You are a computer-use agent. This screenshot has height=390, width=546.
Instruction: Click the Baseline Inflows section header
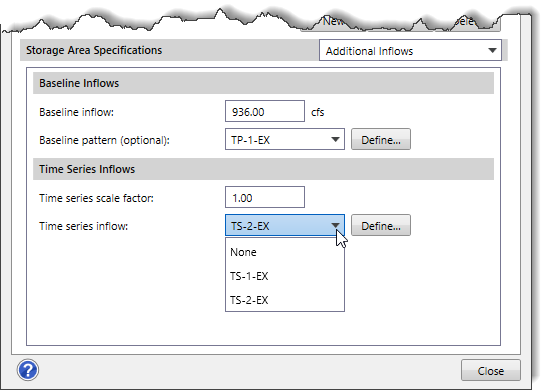tap(263, 83)
